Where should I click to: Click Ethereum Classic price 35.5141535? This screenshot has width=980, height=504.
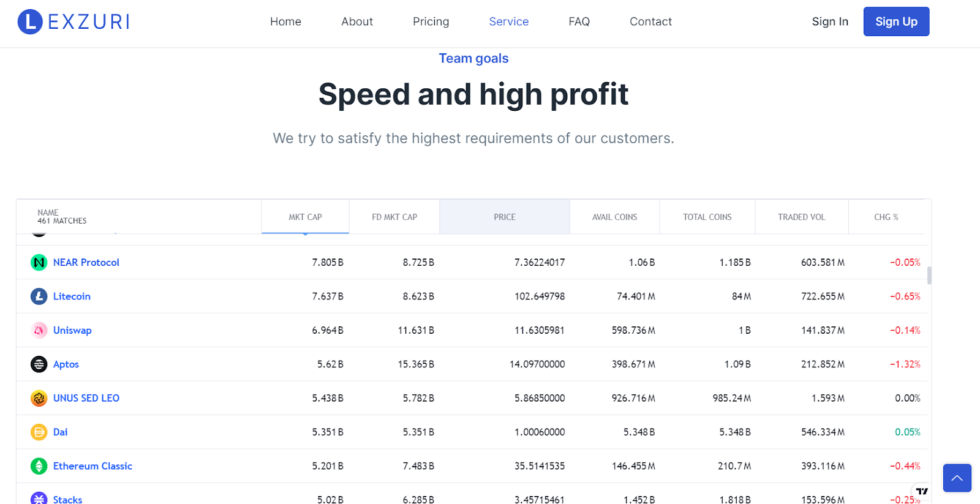[x=540, y=466]
